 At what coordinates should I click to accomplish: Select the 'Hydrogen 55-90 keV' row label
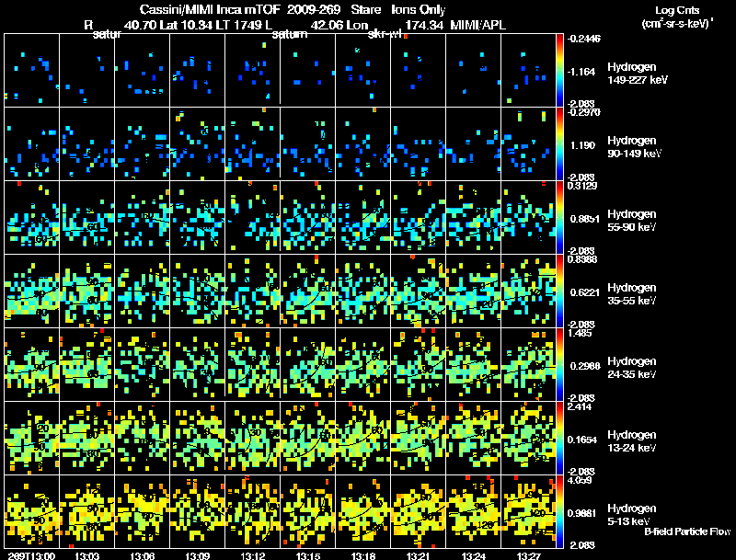point(632,221)
